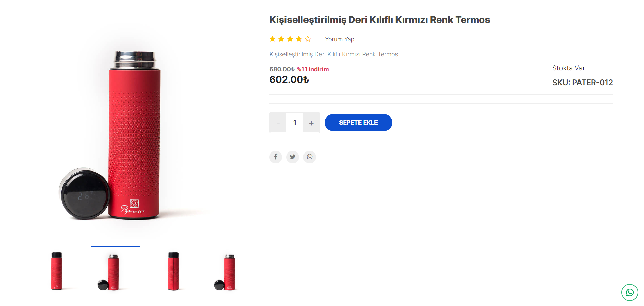Open floating WhatsApp chat bubble
644x306 pixels.
point(630,292)
